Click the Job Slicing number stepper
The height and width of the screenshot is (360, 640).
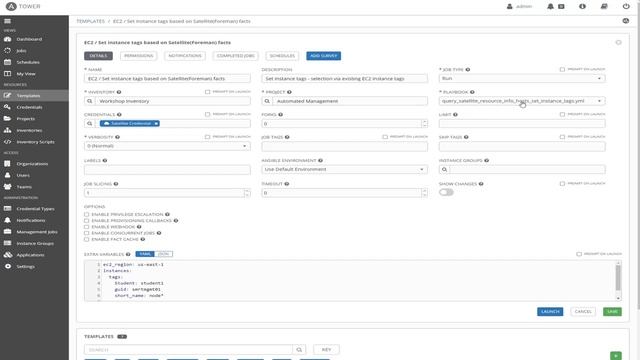[x=247, y=193]
